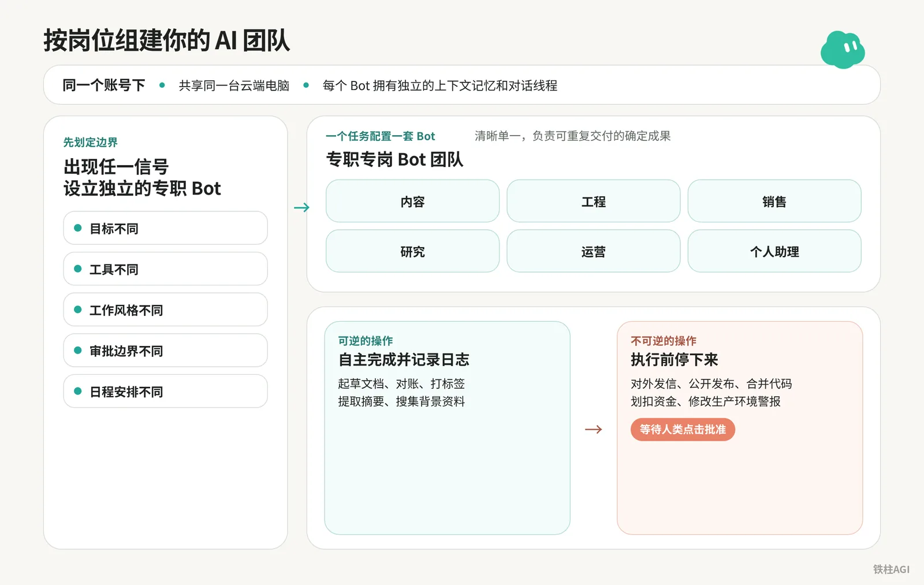Click the 工作风格不同 list item
The image size is (924, 585).
coord(165,310)
